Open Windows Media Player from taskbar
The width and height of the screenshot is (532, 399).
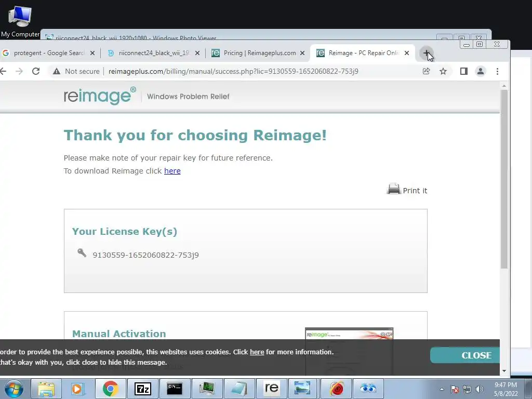click(78, 389)
